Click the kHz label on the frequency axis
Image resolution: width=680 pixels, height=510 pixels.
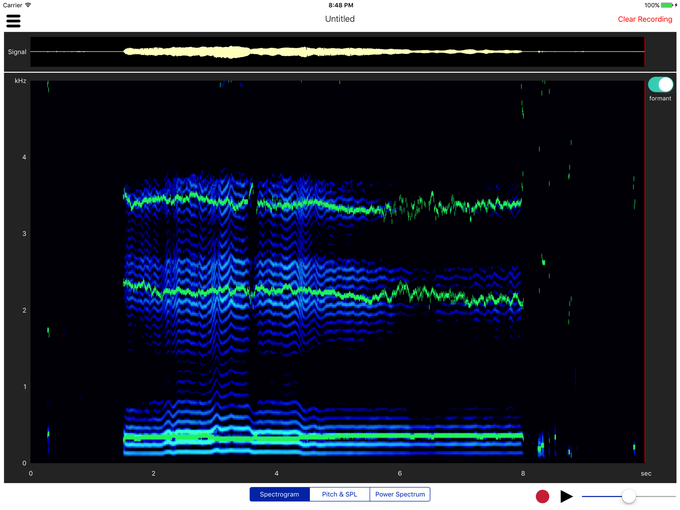click(19, 80)
